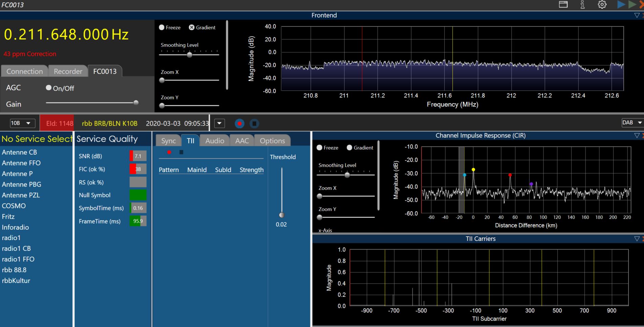The height and width of the screenshot is (327, 644).
Task: Click the small red record dot in TII tab
Action: [x=169, y=152]
